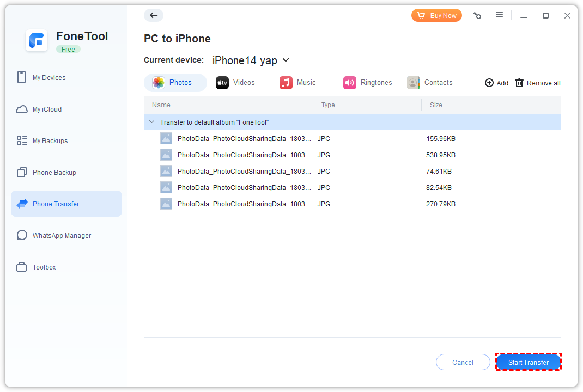This screenshot has width=583, height=392.
Task: Click the FoneTool logo icon
Action: [x=37, y=41]
